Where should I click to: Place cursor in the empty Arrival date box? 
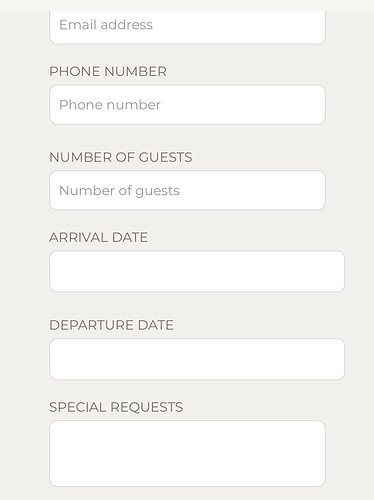[x=197, y=271]
